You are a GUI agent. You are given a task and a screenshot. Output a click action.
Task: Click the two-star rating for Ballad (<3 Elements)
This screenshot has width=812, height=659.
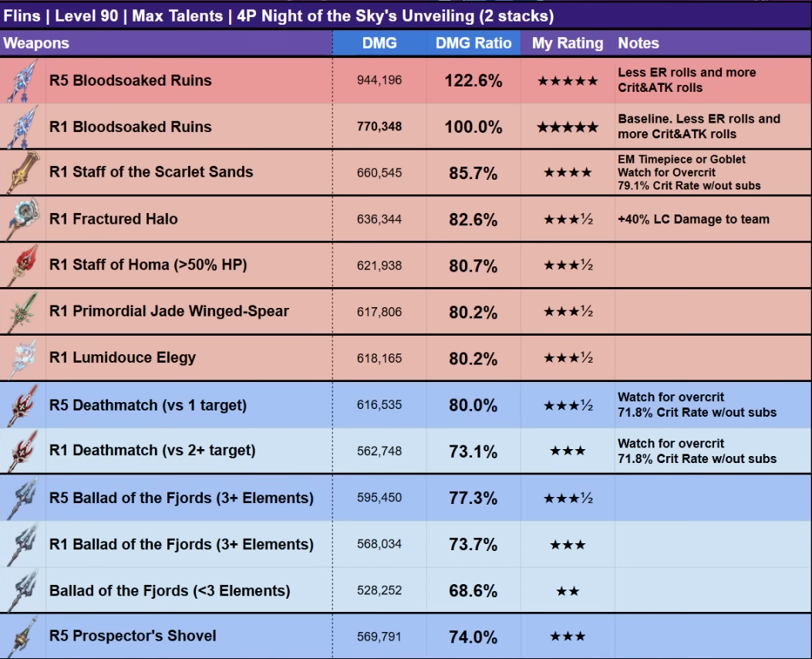(x=568, y=590)
